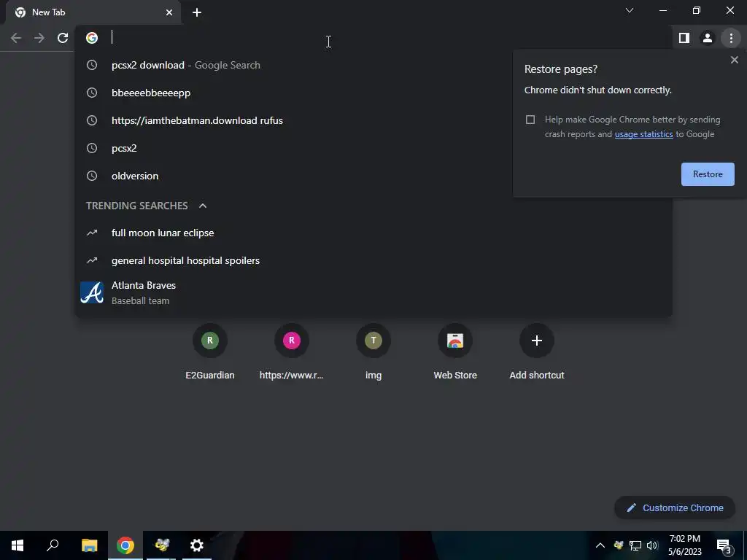Click the Atlanta Braves logo thumbnail
This screenshot has width=747, height=560.
(92, 293)
